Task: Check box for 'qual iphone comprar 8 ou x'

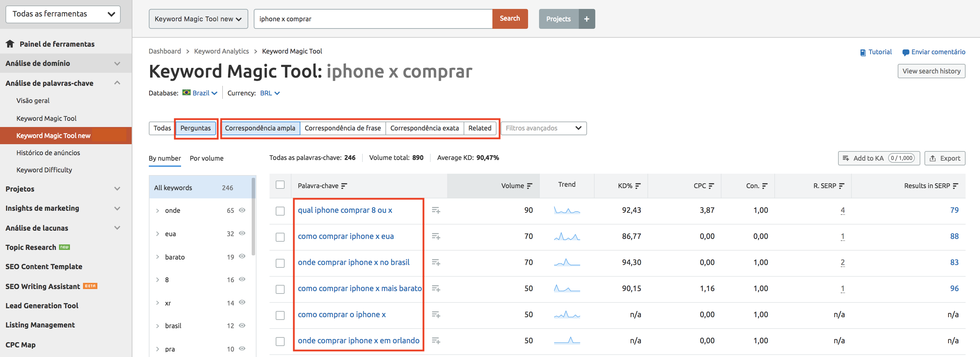Action: click(280, 211)
